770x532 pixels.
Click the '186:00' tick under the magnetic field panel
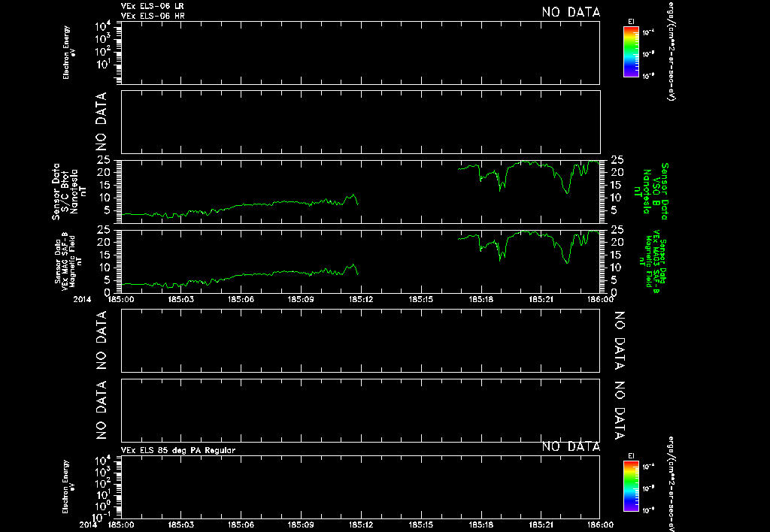[600, 299]
